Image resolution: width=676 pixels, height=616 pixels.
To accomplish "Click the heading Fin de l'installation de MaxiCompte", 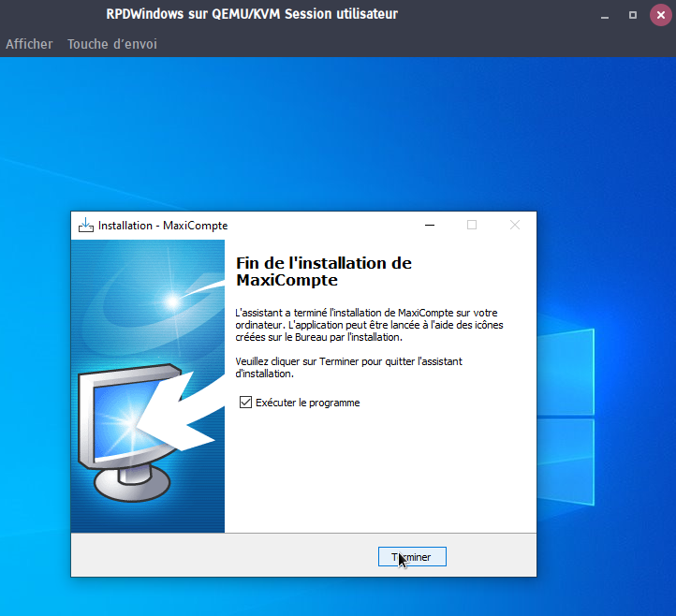I will 324,271.
